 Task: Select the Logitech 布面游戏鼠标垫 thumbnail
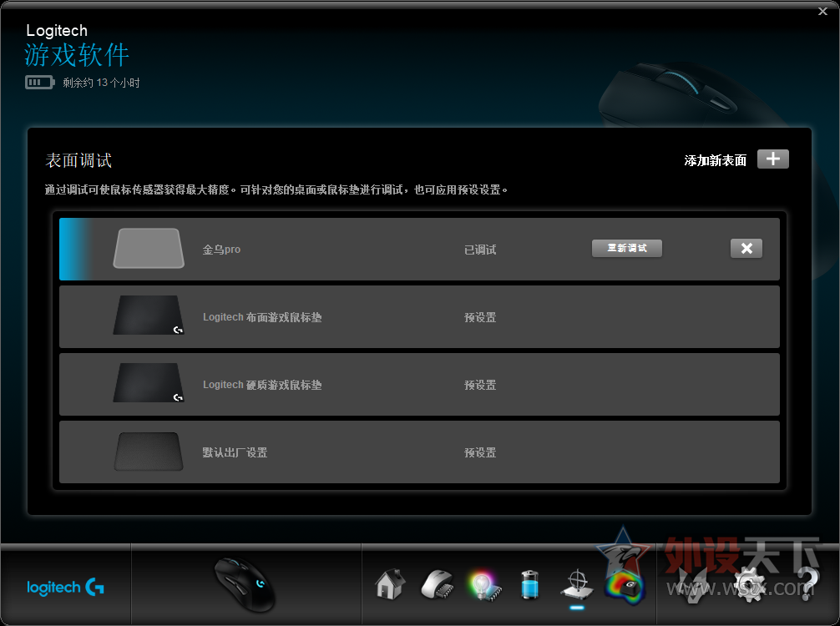pos(149,316)
